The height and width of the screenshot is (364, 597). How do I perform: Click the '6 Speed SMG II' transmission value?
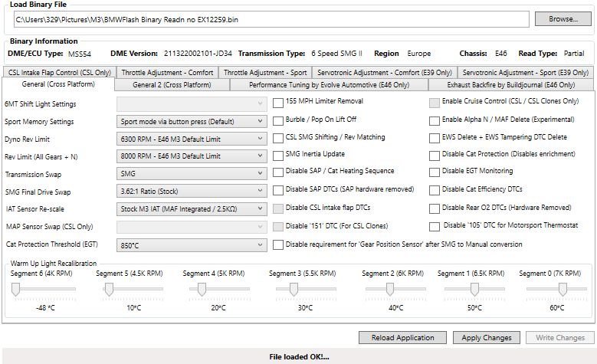point(337,54)
